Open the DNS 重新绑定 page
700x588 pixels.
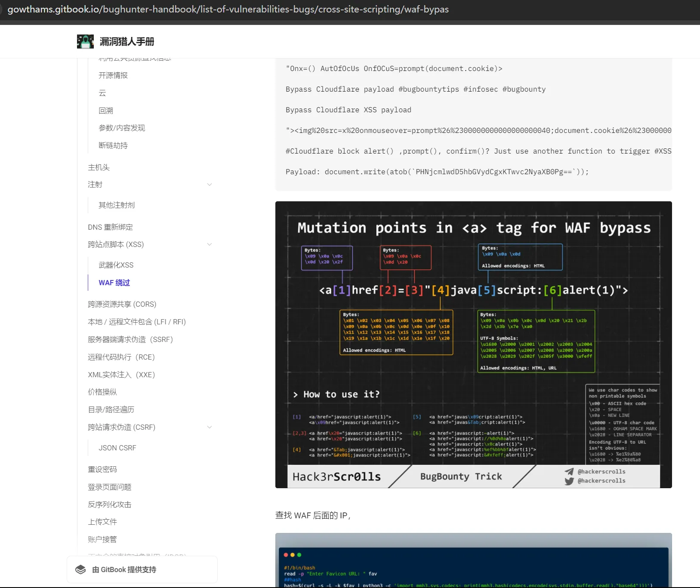[111, 227]
